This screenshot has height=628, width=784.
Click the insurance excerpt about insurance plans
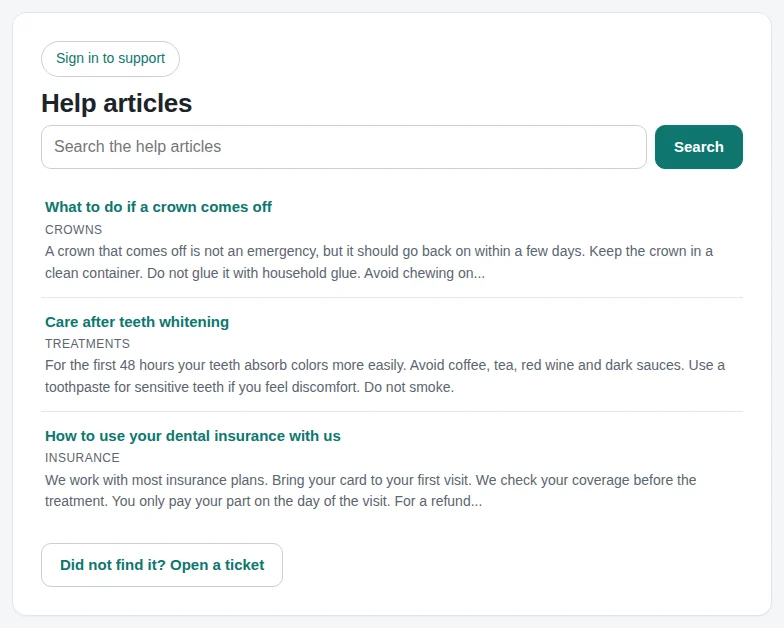(x=370, y=490)
